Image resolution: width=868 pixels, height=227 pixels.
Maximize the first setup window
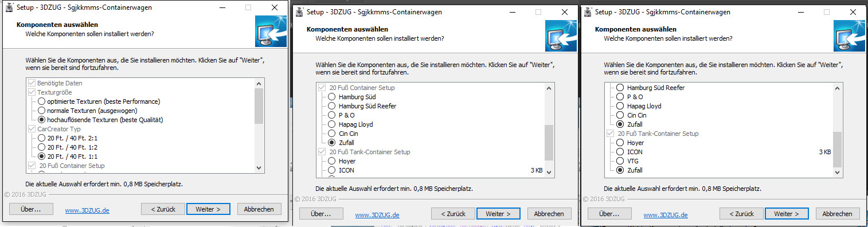(248, 7)
